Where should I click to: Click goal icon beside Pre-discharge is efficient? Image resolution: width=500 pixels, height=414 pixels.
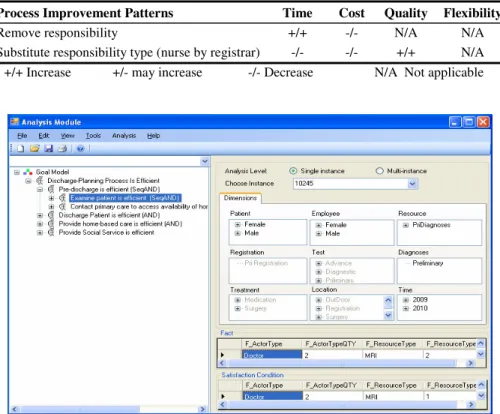tap(51, 189)
